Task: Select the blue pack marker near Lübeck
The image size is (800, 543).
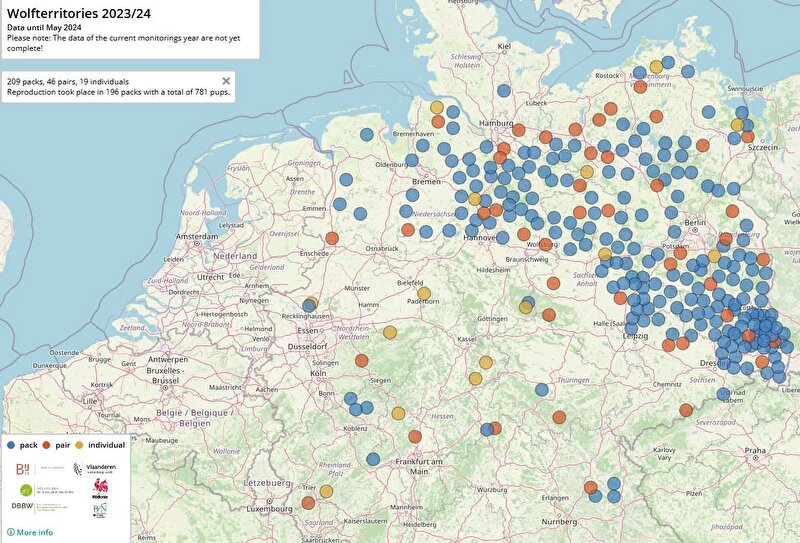Action: tap(504, 91)
